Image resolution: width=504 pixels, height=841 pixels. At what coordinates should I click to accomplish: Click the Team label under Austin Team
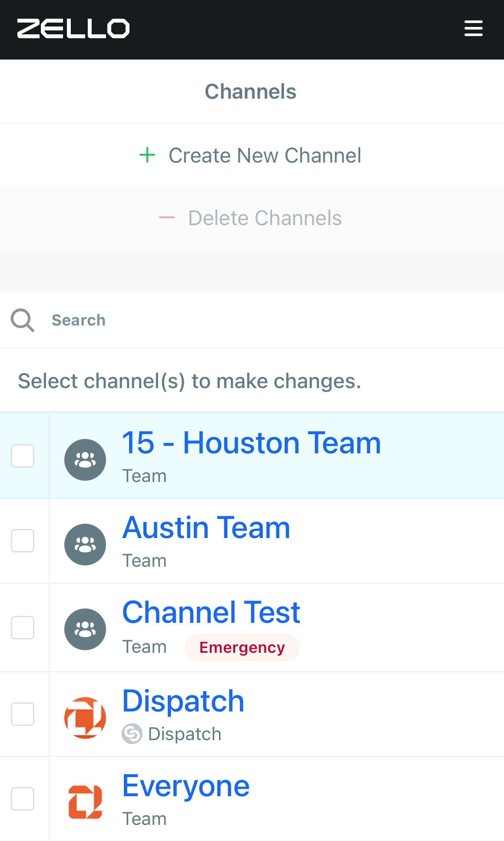click(x=144, y=561)
